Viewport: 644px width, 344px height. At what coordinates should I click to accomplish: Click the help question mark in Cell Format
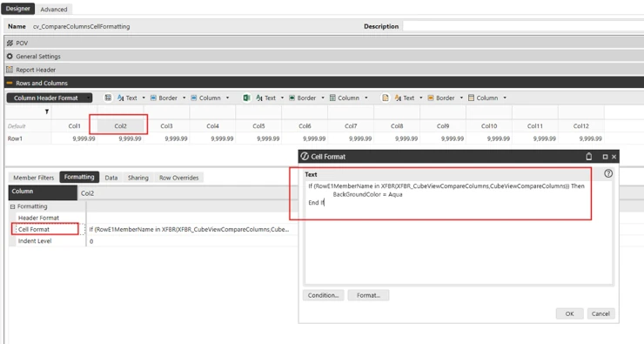(x=608, y=173)
